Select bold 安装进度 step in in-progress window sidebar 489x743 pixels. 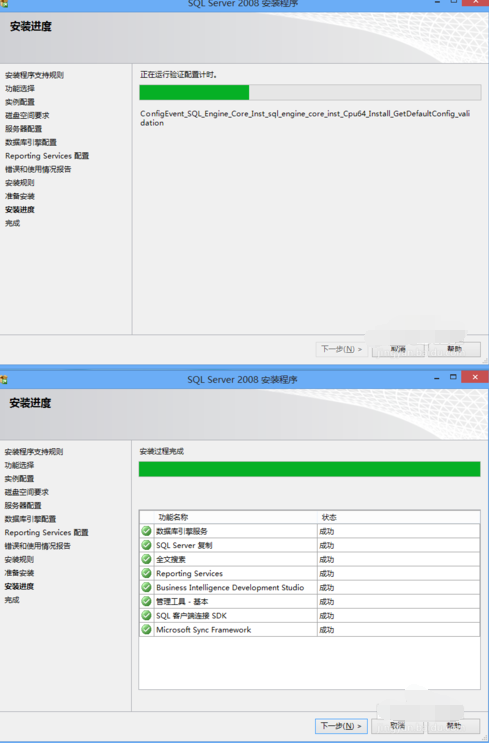(20, 209)
